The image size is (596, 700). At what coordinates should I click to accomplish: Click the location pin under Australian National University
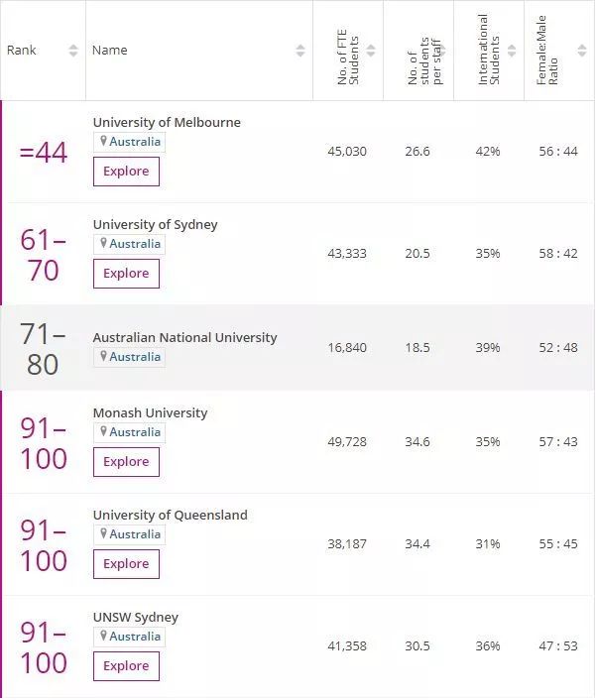click(102, 357)
